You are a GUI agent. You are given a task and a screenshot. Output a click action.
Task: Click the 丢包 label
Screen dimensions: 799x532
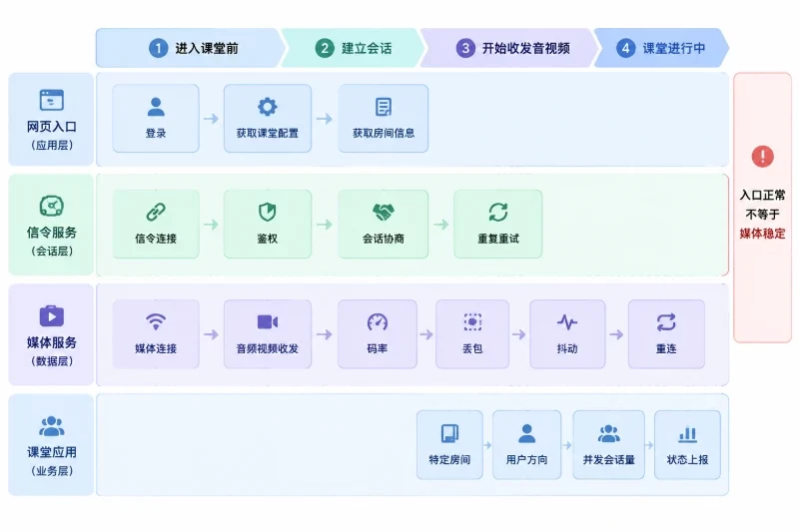[x=472, y=348]
